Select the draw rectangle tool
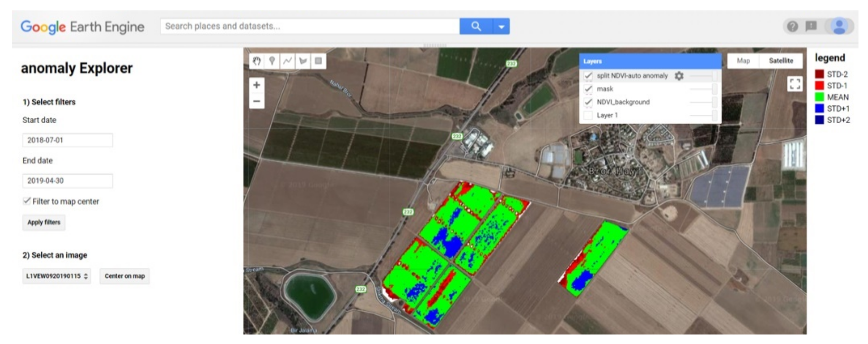The image size is (868, 344). [318, 61]
